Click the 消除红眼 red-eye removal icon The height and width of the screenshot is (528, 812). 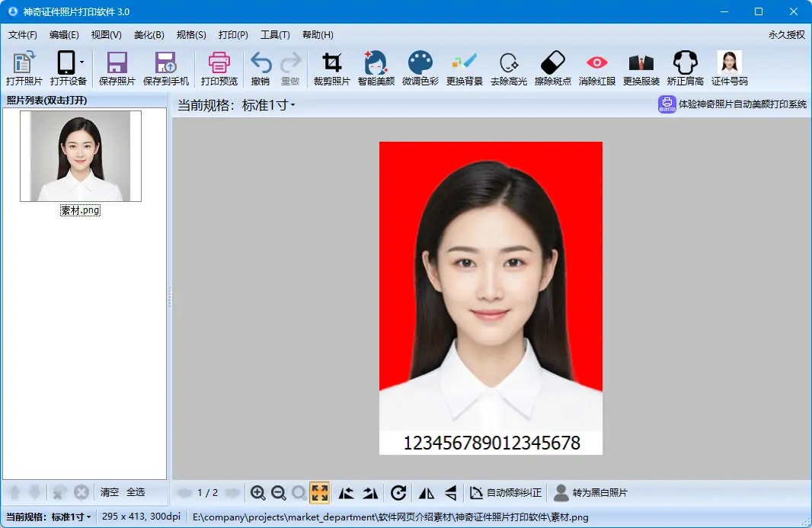tap(596, 69)
